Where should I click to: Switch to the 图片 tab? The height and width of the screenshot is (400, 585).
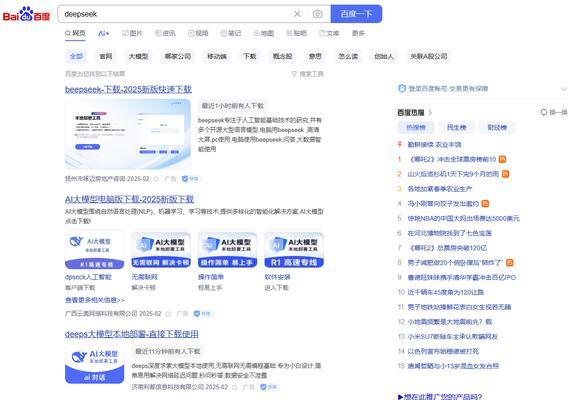(x=132, y=33)
